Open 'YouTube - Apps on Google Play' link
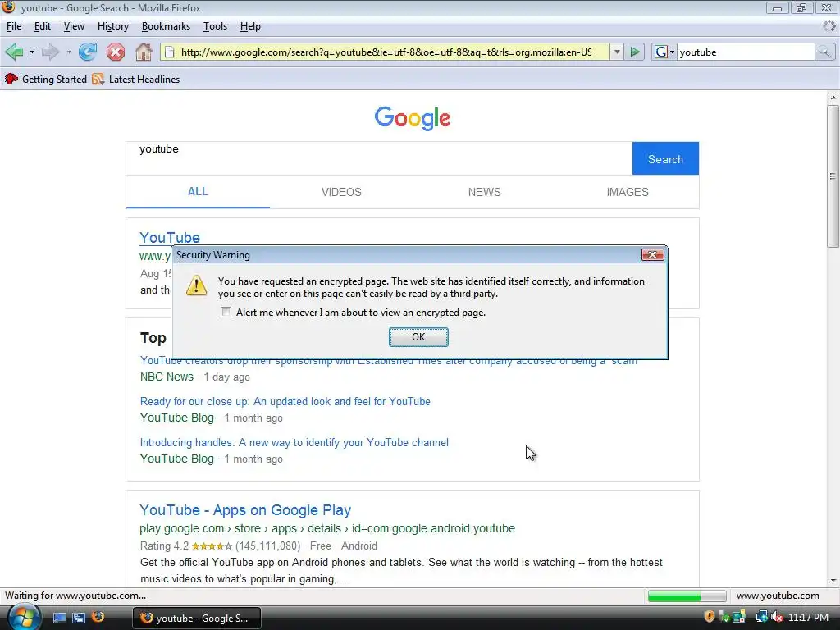The height and width of the screenshot is (630, 840). (245, 510)
